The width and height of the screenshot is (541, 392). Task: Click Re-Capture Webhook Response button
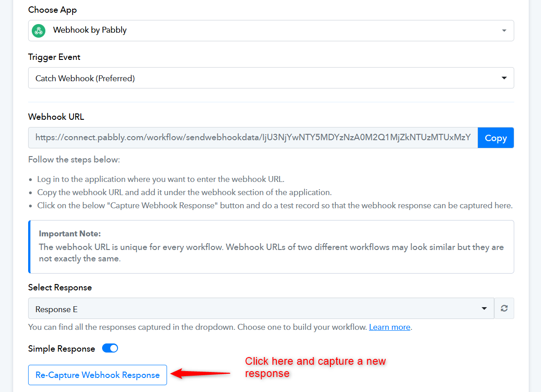[x=98, y=375]
